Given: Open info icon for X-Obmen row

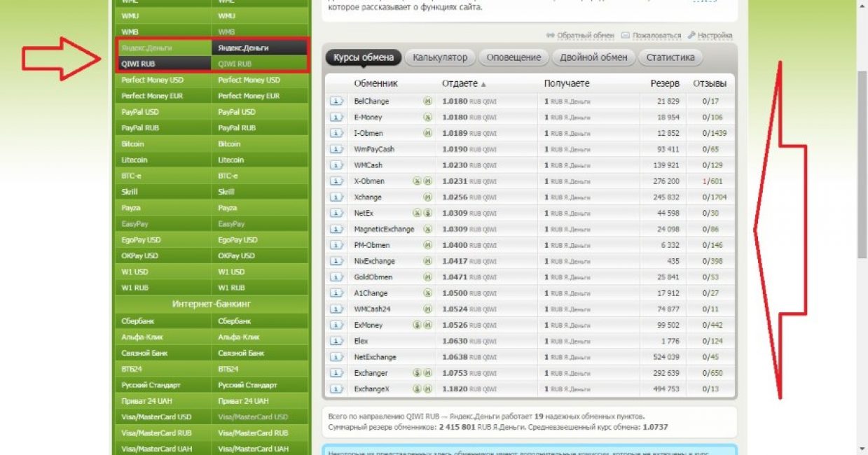Looking at the screenshot, I should (x=336, y=181).
